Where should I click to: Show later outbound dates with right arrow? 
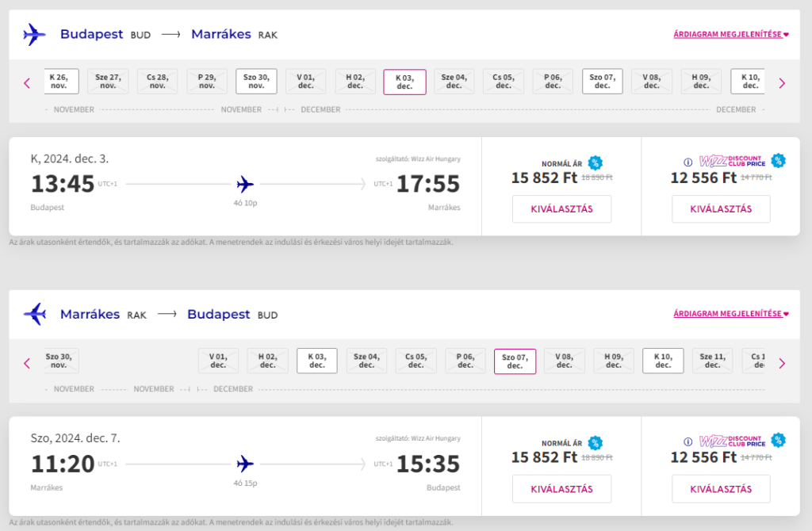tap(782, 83)
